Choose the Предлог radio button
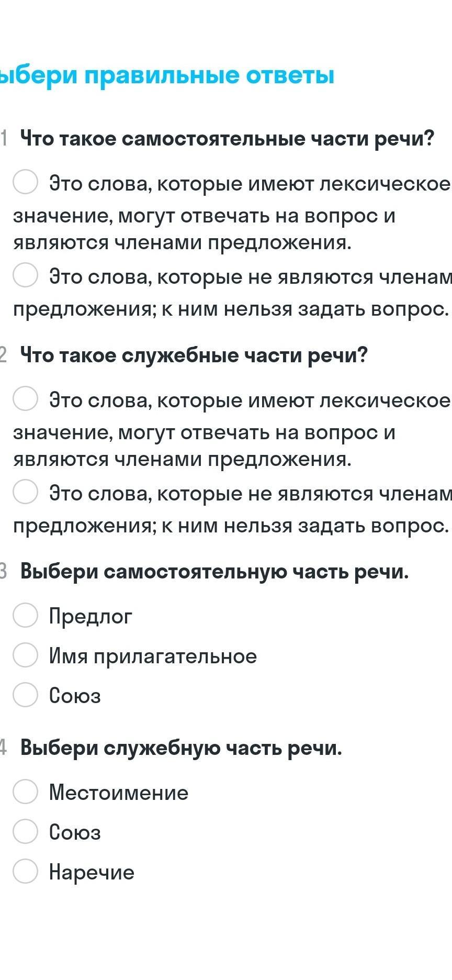Image resolution: width=452 pixels, height=980 pixels. [25, 615]
